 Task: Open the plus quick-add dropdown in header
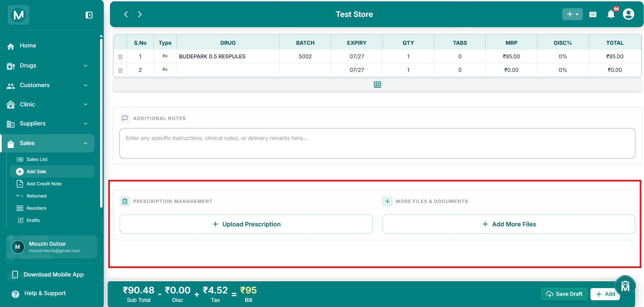click(x=572, y=14)
